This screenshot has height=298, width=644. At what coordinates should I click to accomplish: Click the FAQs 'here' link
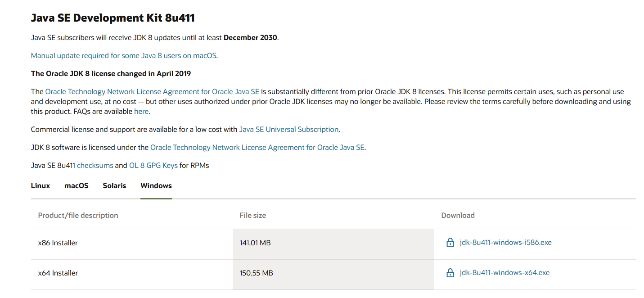tap(141, 111)
